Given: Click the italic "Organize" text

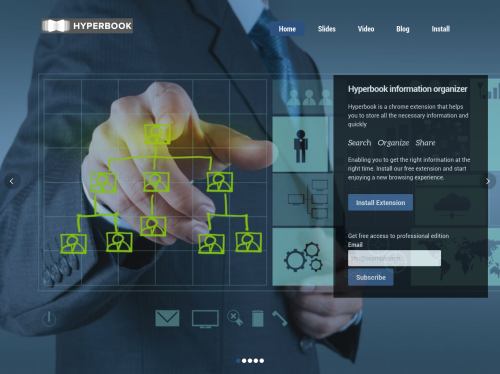Looking at the screenshot, I should pos(393,143).
